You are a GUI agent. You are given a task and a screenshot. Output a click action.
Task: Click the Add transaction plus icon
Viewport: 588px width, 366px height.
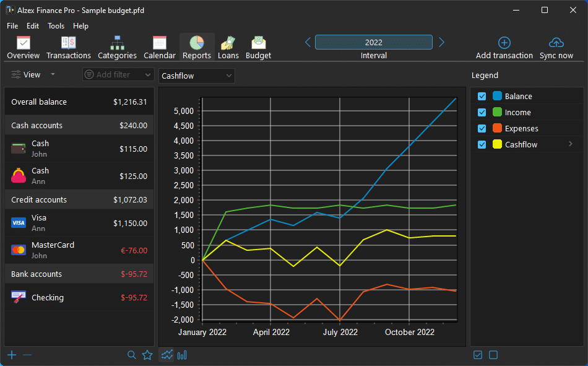point(504,43)
